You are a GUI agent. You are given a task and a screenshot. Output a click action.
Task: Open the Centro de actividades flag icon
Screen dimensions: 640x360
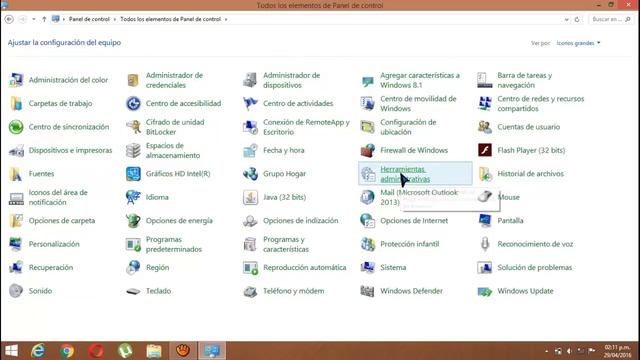click(x=250, y=103)
